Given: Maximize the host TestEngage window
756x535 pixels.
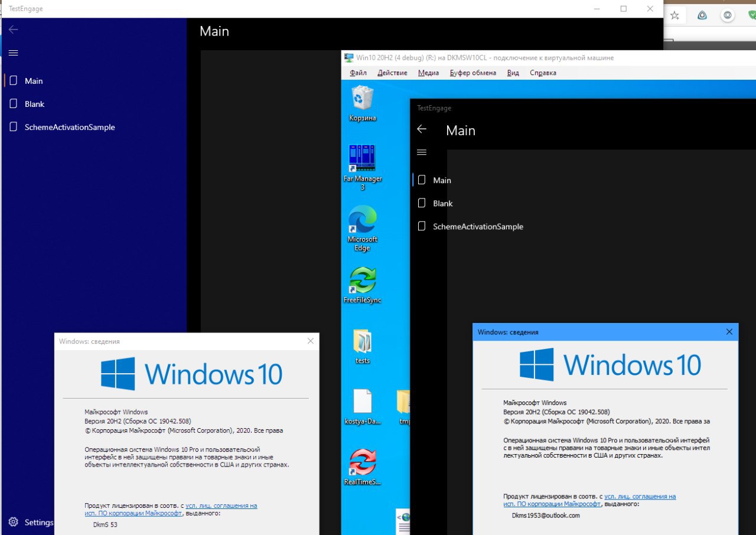Looking at the screenshot, I should 624,9.
